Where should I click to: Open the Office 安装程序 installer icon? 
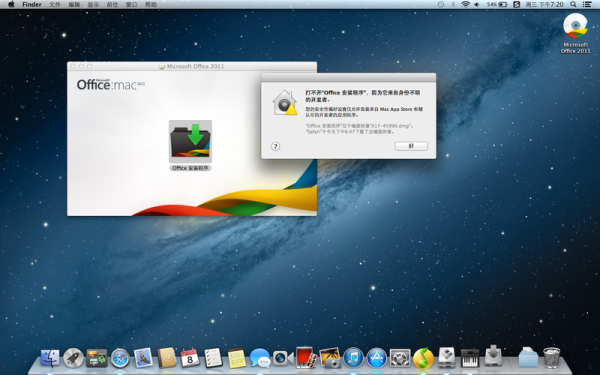pos(190,141)
